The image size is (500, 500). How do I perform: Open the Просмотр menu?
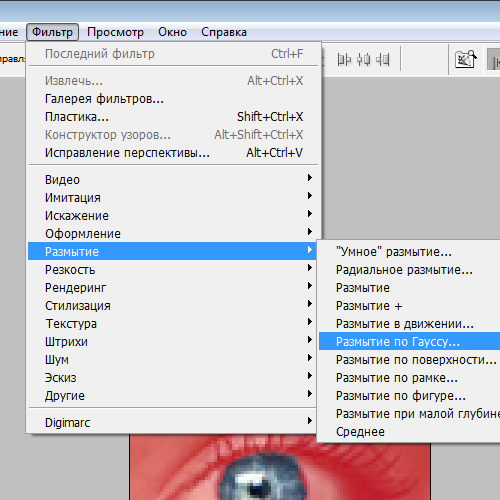click(x=115, y=32)
